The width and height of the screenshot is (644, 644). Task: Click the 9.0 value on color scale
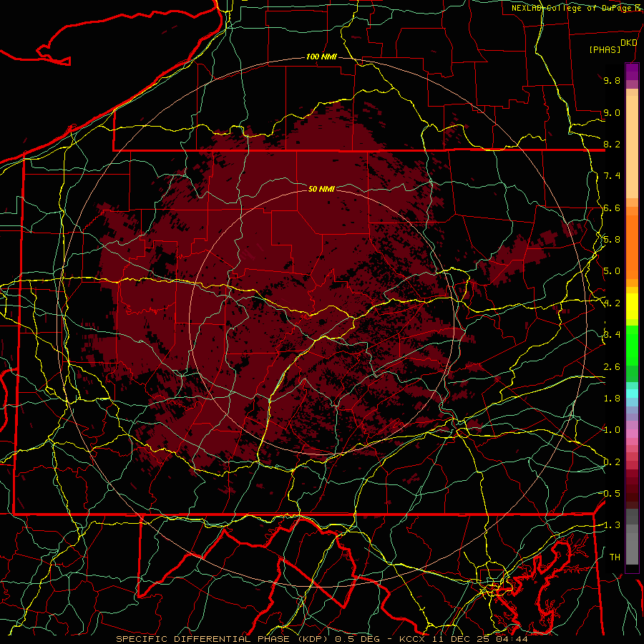pos(612,112)
